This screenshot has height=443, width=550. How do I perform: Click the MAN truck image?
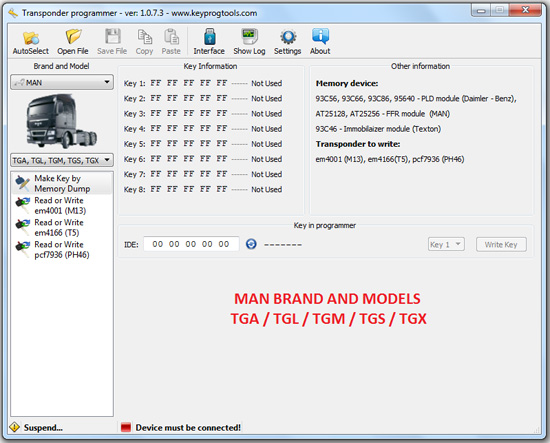[62, 121]
